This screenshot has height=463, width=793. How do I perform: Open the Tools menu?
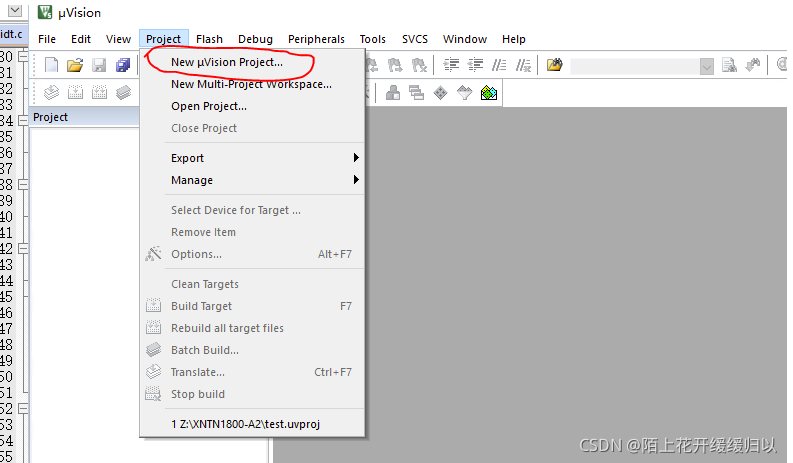[x=373, y=39]
